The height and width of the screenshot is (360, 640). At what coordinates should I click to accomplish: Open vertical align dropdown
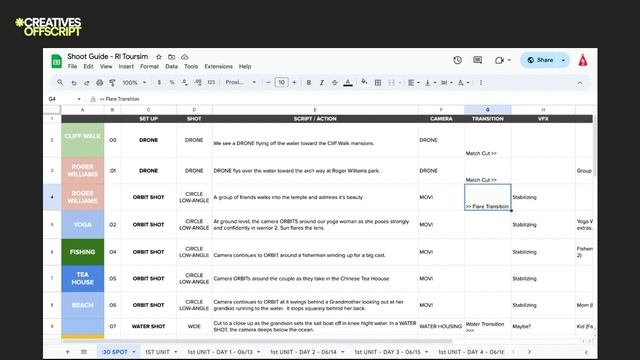(x=430, y=82)
